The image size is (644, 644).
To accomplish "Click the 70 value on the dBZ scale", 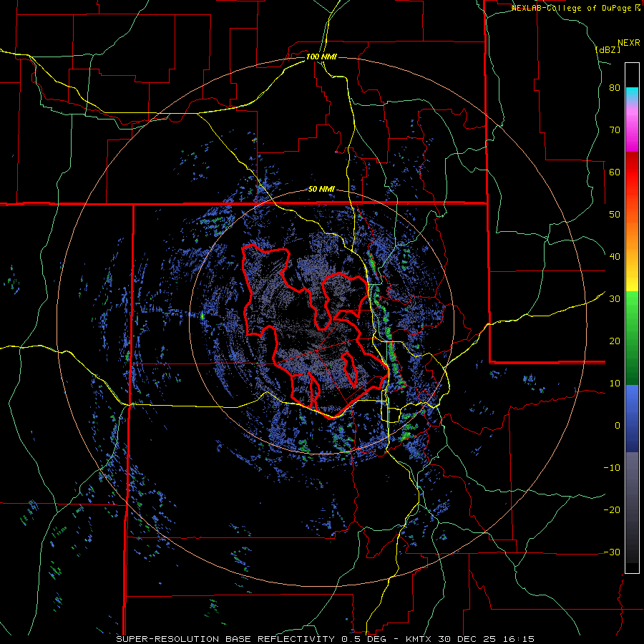I will (x=615, y=130).
